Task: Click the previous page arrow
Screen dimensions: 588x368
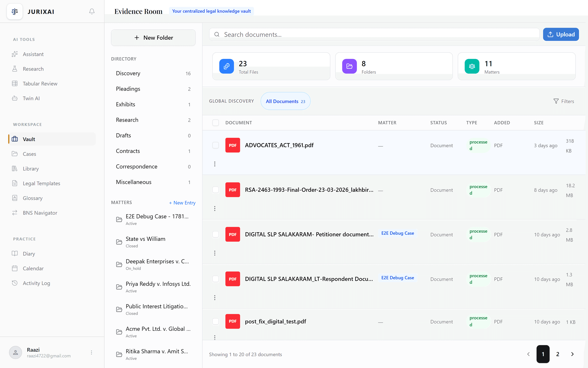Action: tap(528, 354)
